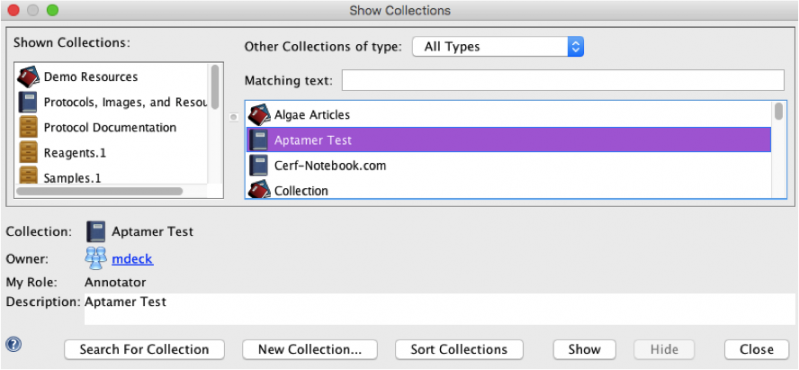The height and width of the screenshot is (370, 799).
Task: Click the Shown Collections horizontal scrollbar
Action: (x=99, y=191)
